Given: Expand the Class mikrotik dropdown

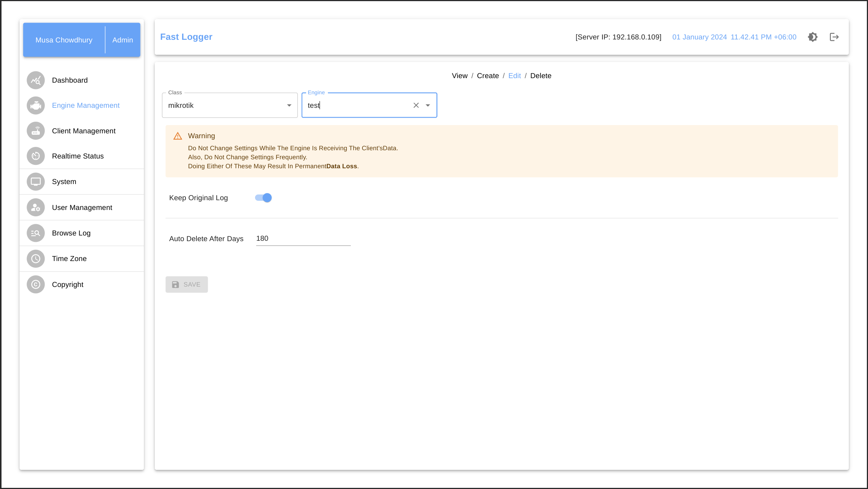Looking at the screenshot, I should [x=289, y=106].
